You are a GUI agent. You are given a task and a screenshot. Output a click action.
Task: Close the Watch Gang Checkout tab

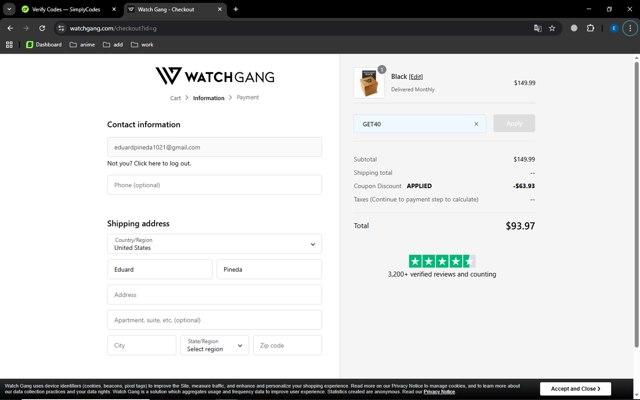pyautogui.click(x=220, y=9)
